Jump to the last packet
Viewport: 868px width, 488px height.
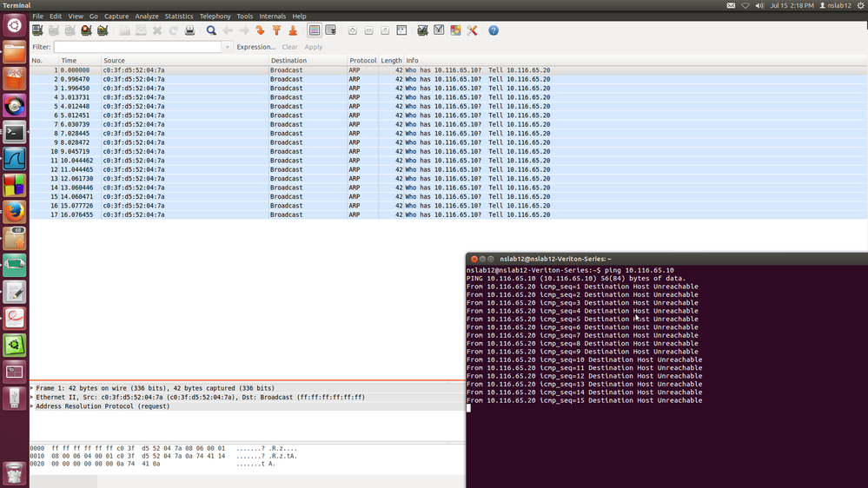pos(293,30)
